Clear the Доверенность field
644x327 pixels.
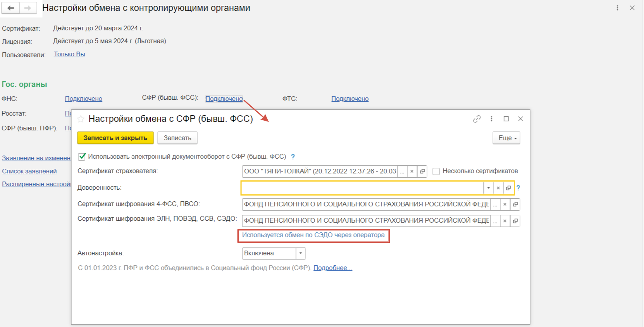(x=498, y=188)
